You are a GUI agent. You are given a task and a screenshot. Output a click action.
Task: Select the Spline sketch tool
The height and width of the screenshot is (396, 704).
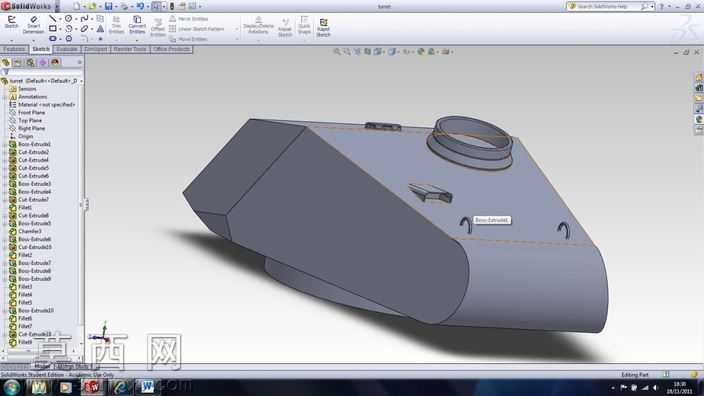pos(84,19)
